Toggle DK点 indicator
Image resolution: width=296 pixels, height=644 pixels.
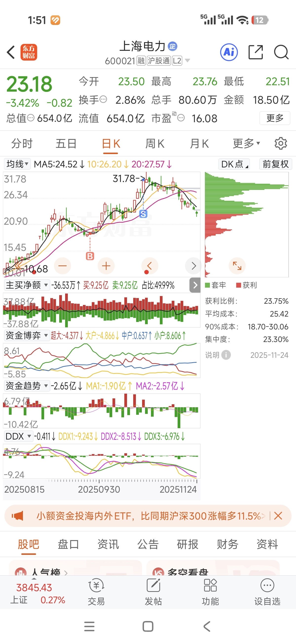pyautogui.click(x=234, y=164)
